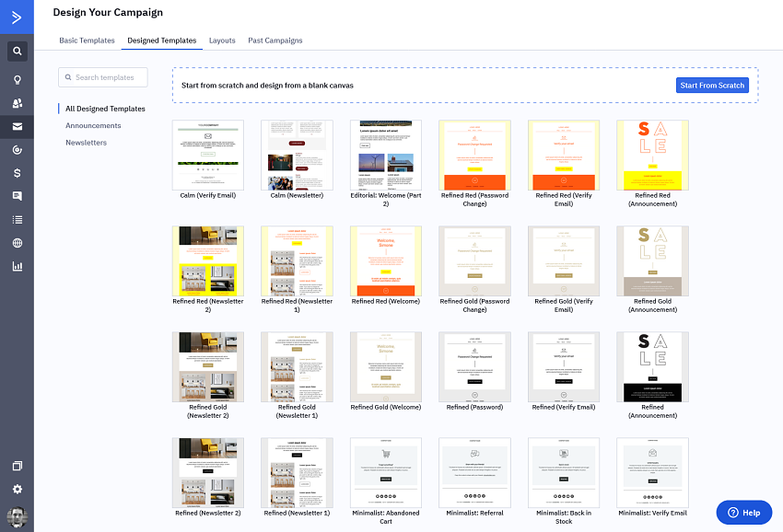Choose Refined Red (Verify Email) template

click(x=564, y=156)
